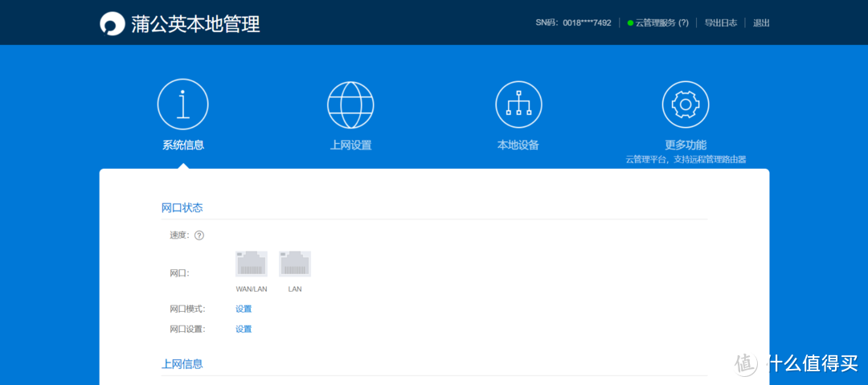The image size is (868, 385).
Task: Click the SN码 serial number text
Action: pos(574,23)
